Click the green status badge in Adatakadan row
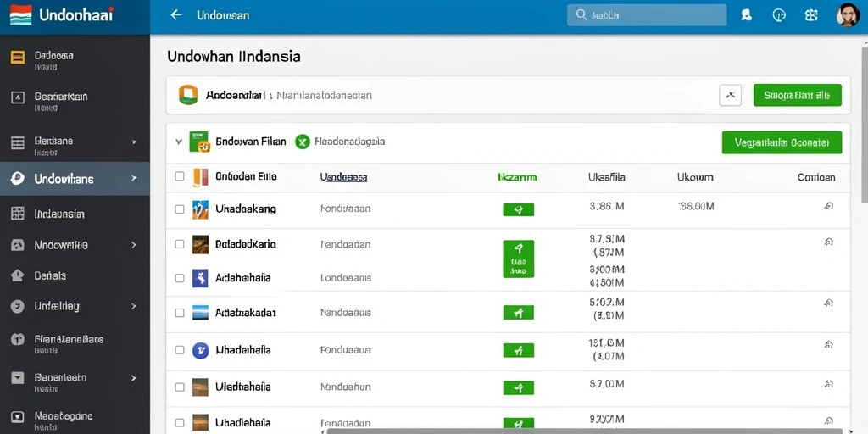The height and width of the screenshot is (434, 868). coord(519,313)
